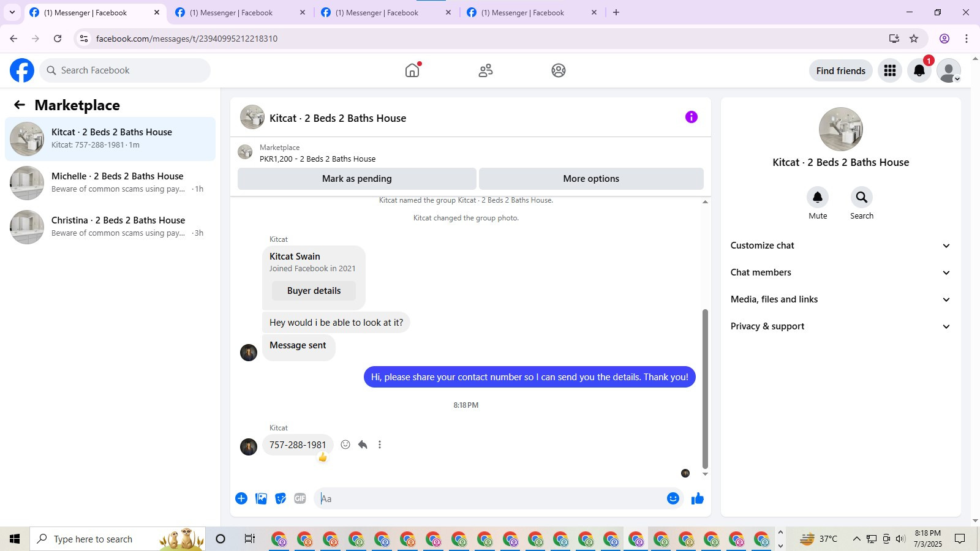Image resolution: width=980 pixels, height=551 pixels.
Task: Open the Groups icon in top navigation
Action: [559, 70]
